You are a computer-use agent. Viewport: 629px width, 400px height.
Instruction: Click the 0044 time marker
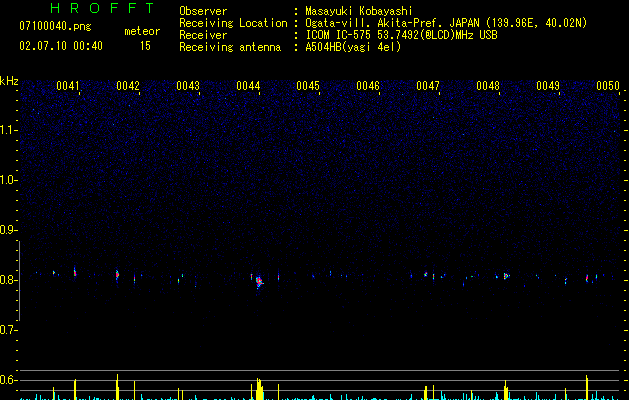click(x=248, y=86)
